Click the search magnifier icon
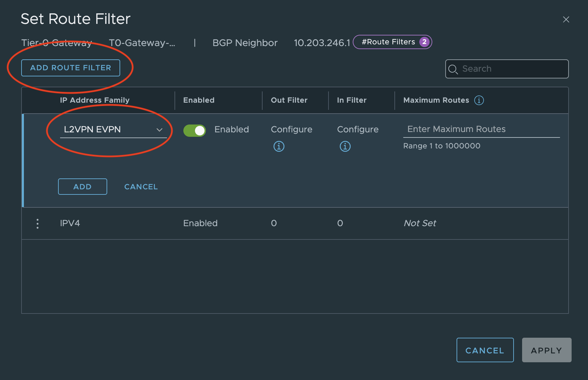588x380 pixels. (x=453, y=69)
